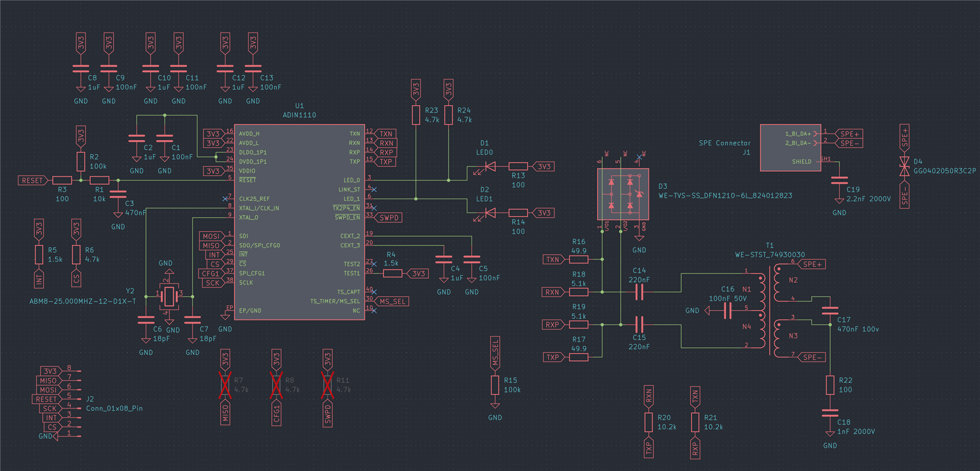Select the crossed-out R7 resistor symbol
The height and width of the screenshot is (471, 980).
(x=225, y=385)
